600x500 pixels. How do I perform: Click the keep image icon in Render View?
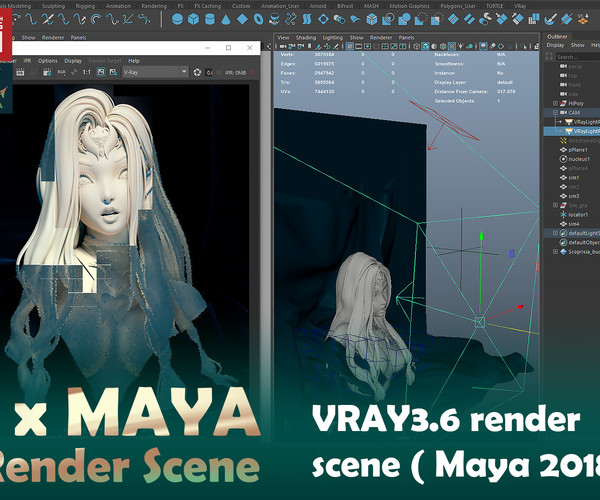point(101,72)
